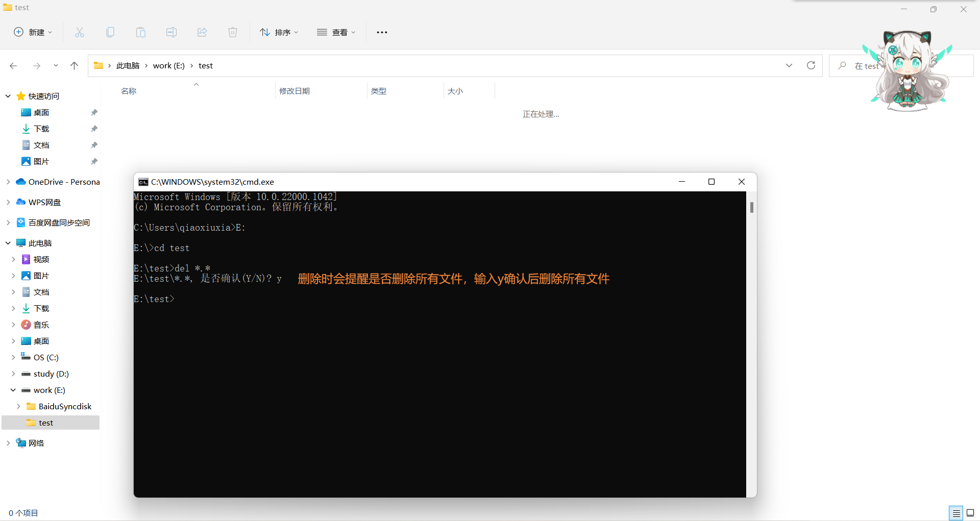Open the 查看 view dropdown
The image size is (980, 521).
pyautogui.click(x=336, y=32)
